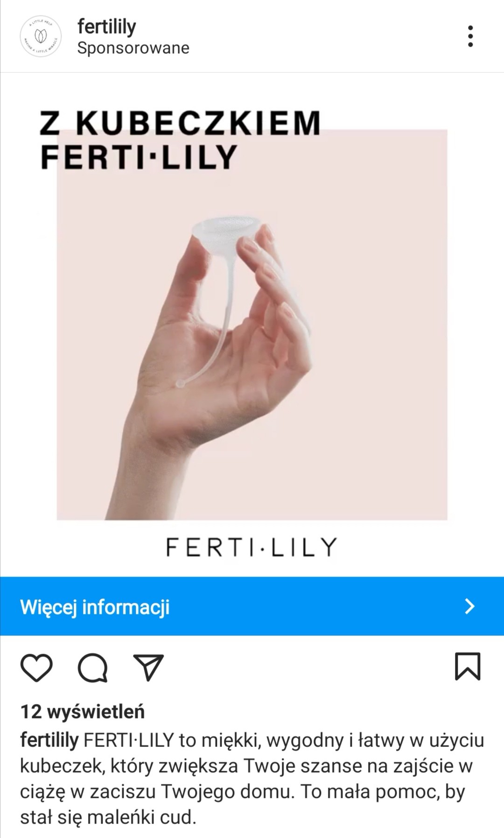Tap the cup's thin stem tip on palm

point(181,384)
